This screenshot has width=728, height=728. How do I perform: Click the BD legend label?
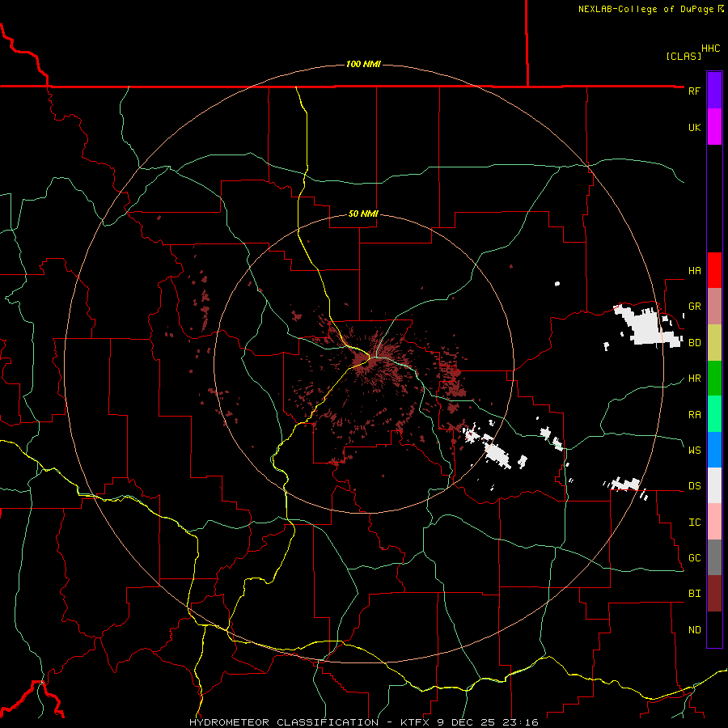694,343
